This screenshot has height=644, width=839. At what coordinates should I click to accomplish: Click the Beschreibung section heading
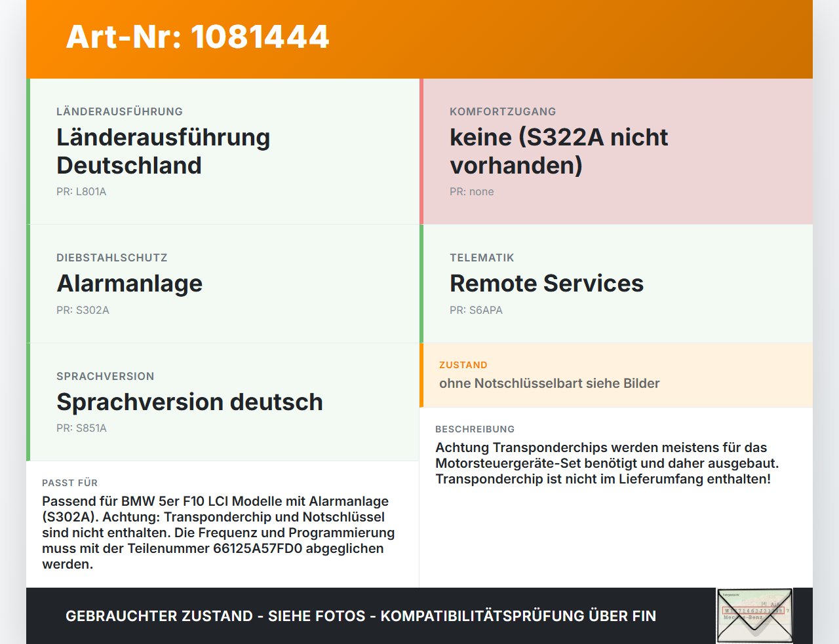click(x=475, y=429)
